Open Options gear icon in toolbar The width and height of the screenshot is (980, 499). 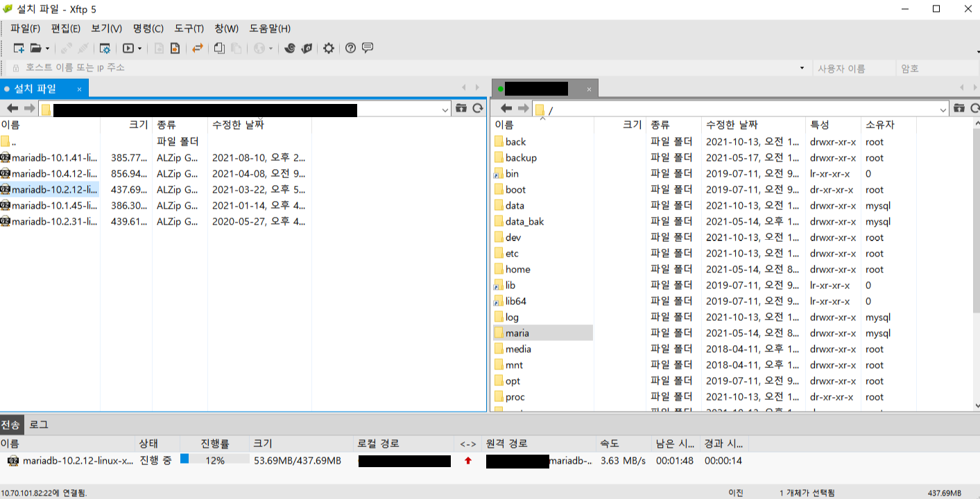pos(329,48)
